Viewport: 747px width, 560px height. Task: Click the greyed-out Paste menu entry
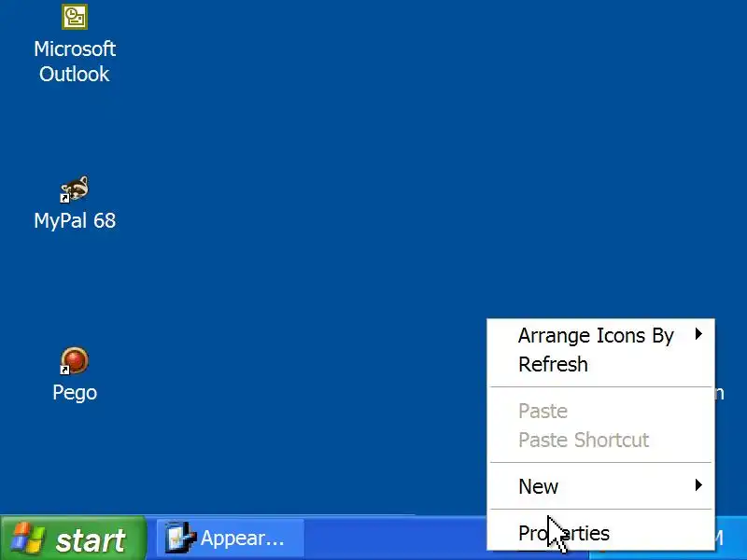pos(600,411)
